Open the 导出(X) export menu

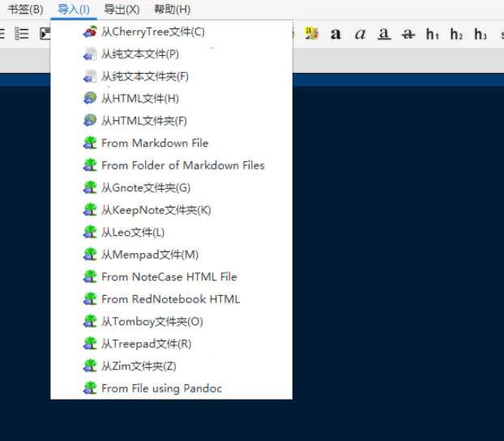(122, 10)
